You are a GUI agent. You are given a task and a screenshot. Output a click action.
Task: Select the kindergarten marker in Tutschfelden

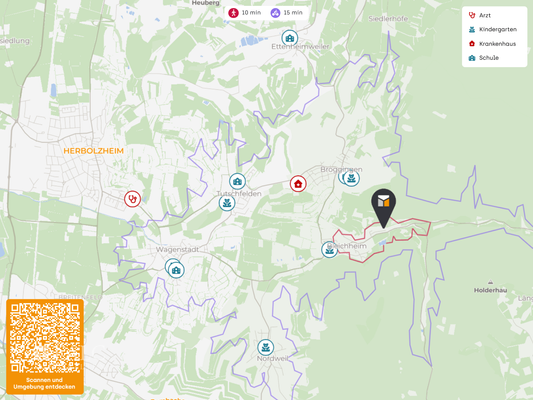[x=227, y=203]
